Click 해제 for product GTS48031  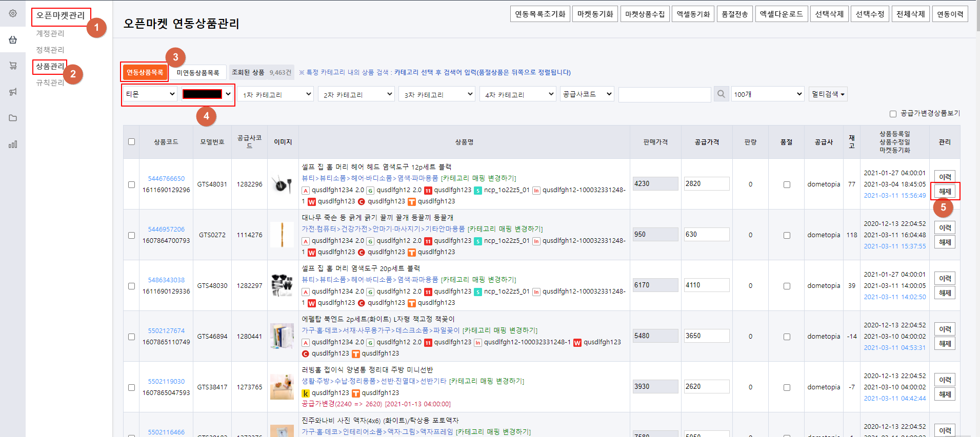coord(945,191)
